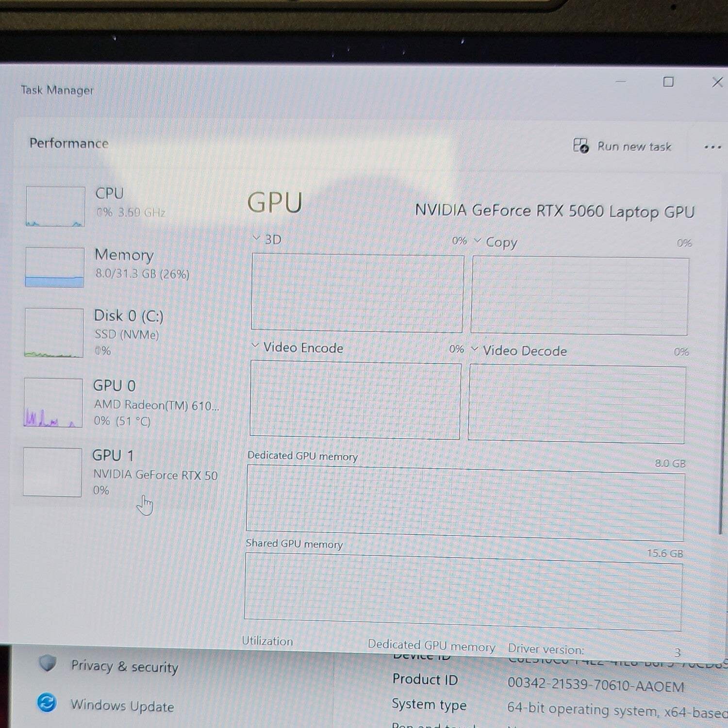The height and width of the screenshot is (728, 728).
Task: Maximize the Task Manager window
Action: (668, 82)
